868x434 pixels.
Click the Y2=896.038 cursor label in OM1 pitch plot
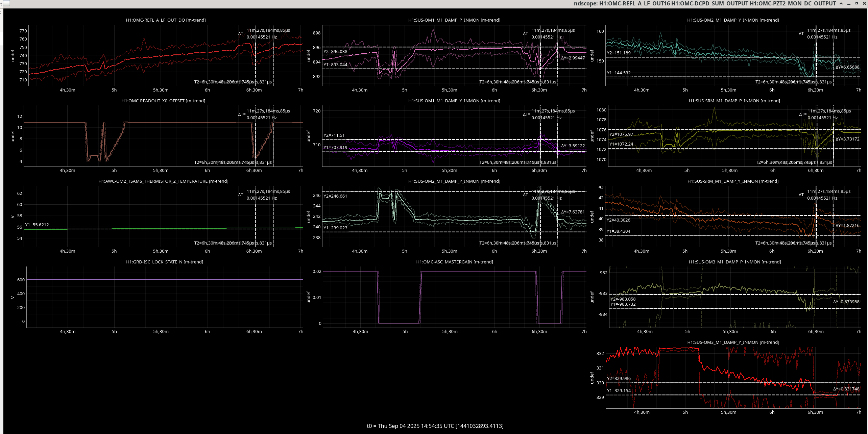(x=335, y=52)
